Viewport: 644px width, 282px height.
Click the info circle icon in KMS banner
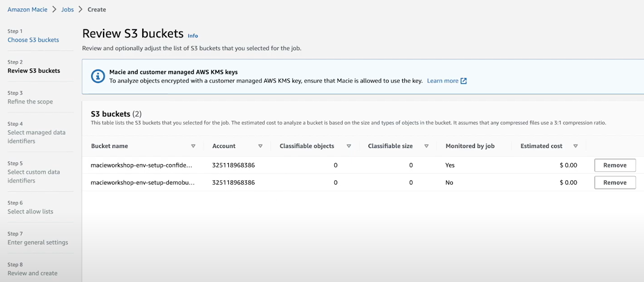pyautogui.click(x=98, y=76)
